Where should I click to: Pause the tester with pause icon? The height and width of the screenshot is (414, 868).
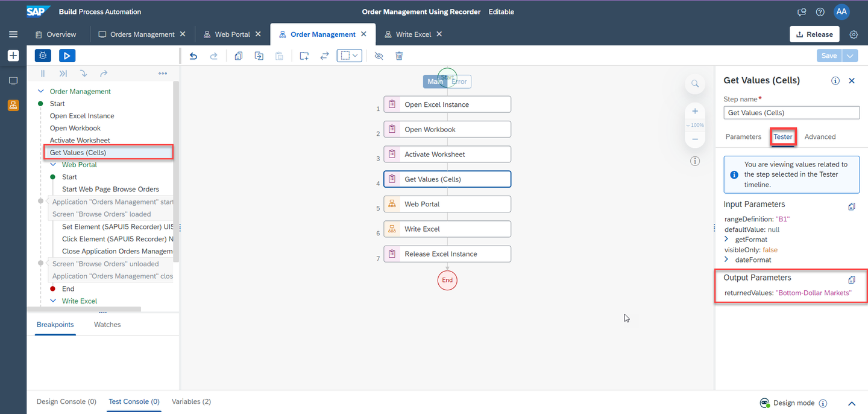[43, 74]
